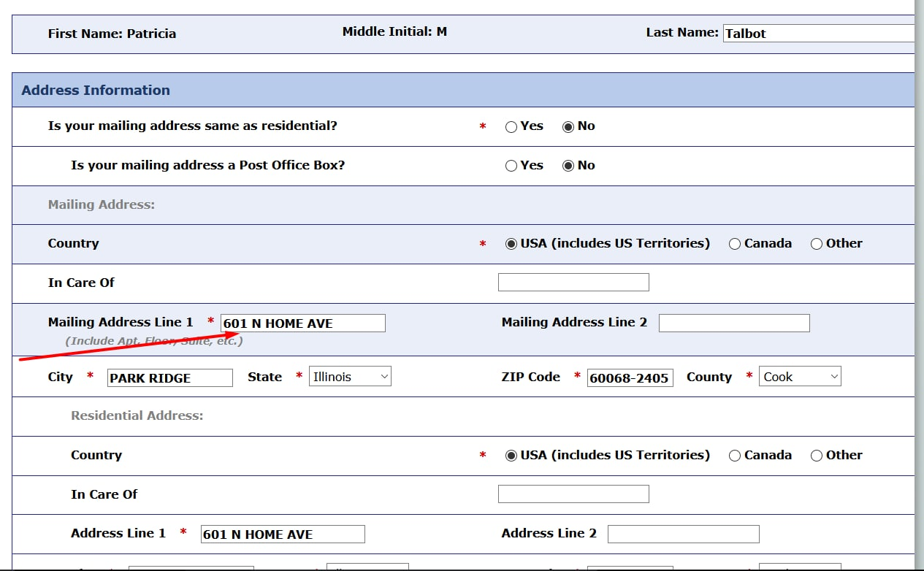This screenshot has width=924, height=571.
Task: Click the Last Name field containing Talbot
Action: [x=817, y=34]
